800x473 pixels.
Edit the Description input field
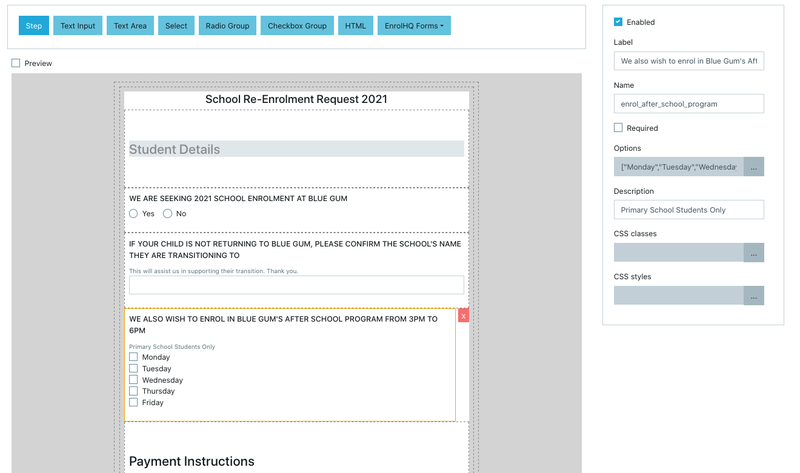[x=689, y=210]
